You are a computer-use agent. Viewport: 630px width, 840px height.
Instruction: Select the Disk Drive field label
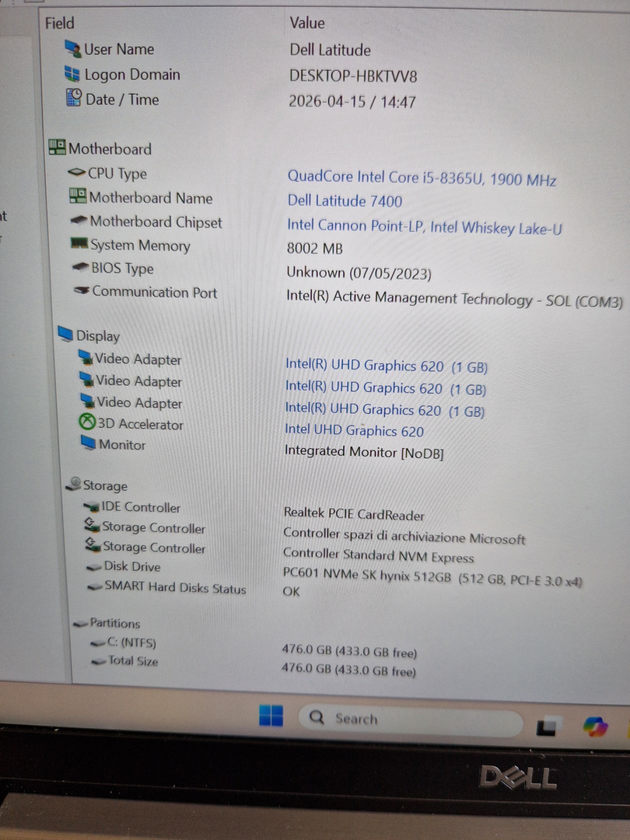coord(132,566)
